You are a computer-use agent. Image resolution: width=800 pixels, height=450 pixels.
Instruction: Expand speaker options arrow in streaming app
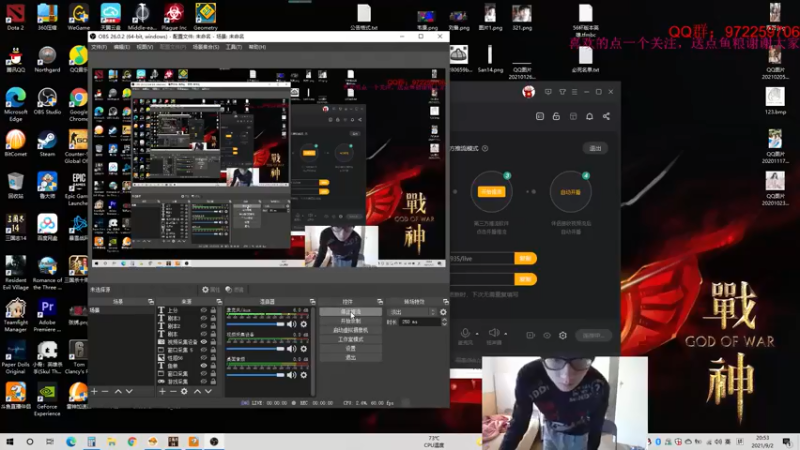(x=506, y=334)
